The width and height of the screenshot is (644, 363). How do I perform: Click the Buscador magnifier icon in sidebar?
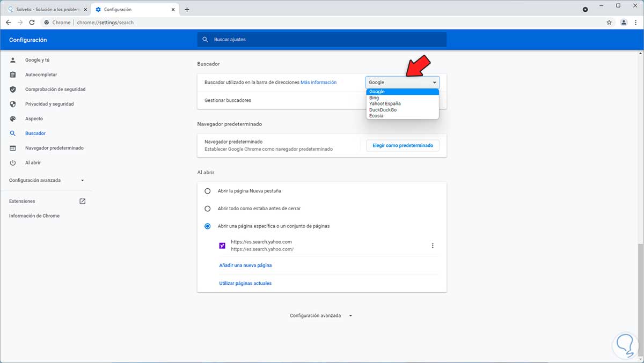tap(13, 133)
